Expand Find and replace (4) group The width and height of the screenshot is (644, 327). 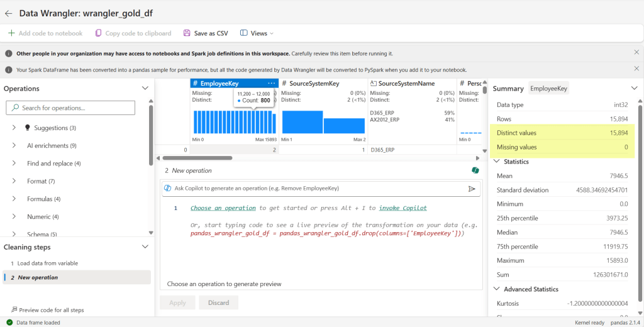(x=14, y=163)
